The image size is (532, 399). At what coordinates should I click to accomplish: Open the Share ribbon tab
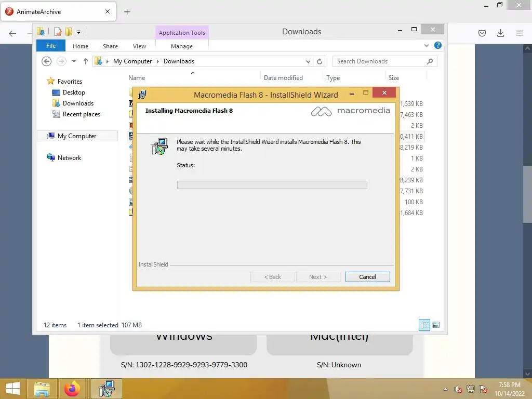coord(110,46)
